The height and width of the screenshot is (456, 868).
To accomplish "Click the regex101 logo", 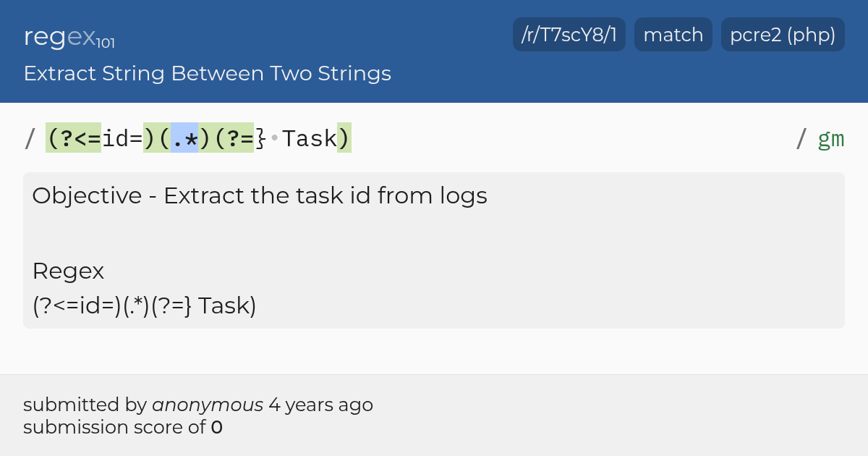I will click(69, 36).
